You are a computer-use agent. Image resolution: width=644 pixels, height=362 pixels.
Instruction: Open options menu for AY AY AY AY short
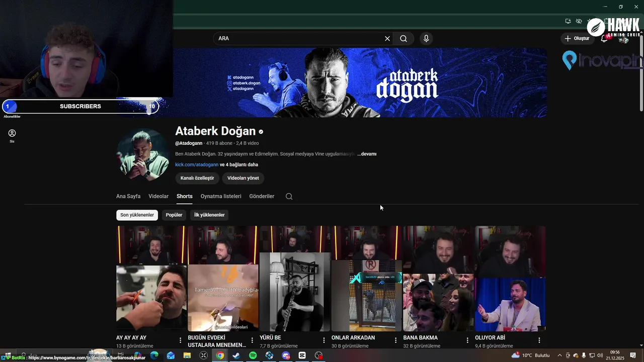pos(181,340)
